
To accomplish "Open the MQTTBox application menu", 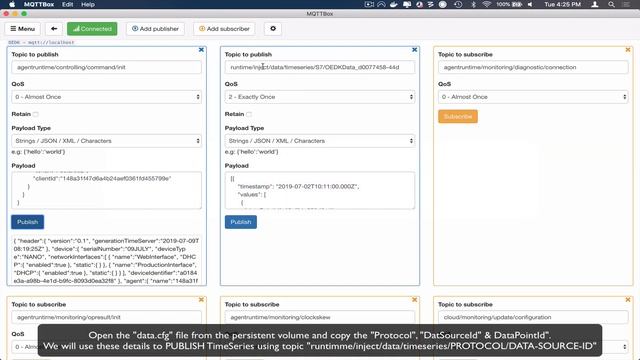I will coord(39,4).
